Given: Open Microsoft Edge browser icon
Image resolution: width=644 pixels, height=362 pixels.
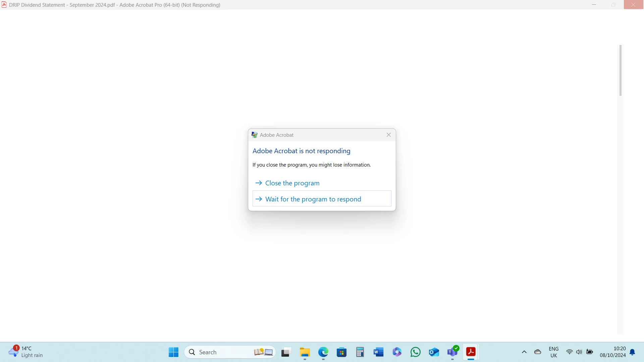Looking at the screenshot, I should click(323, 352).
